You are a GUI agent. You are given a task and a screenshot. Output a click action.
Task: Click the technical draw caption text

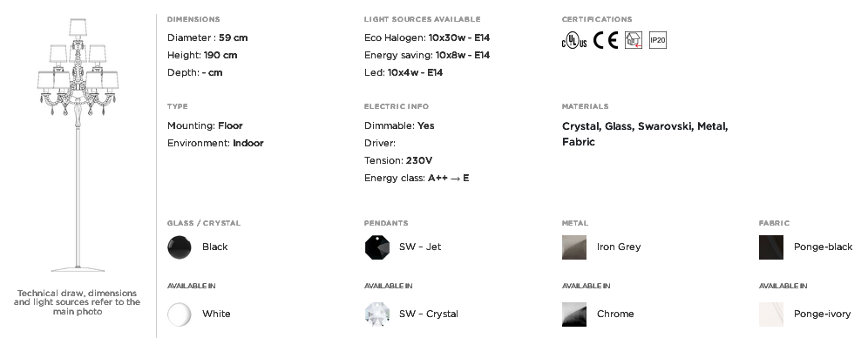coord(77,302)
